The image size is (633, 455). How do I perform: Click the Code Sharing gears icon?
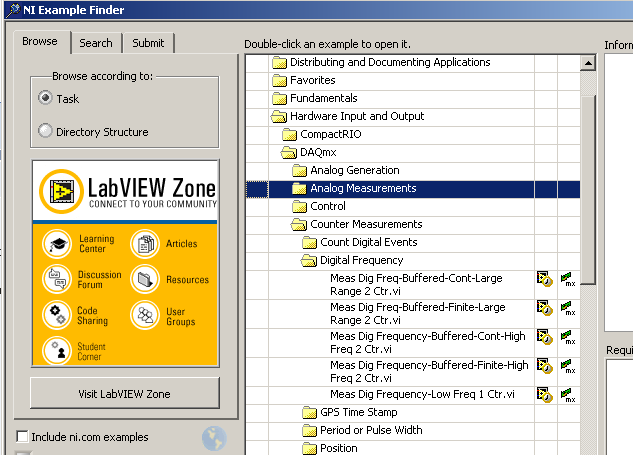coord(57,315)
